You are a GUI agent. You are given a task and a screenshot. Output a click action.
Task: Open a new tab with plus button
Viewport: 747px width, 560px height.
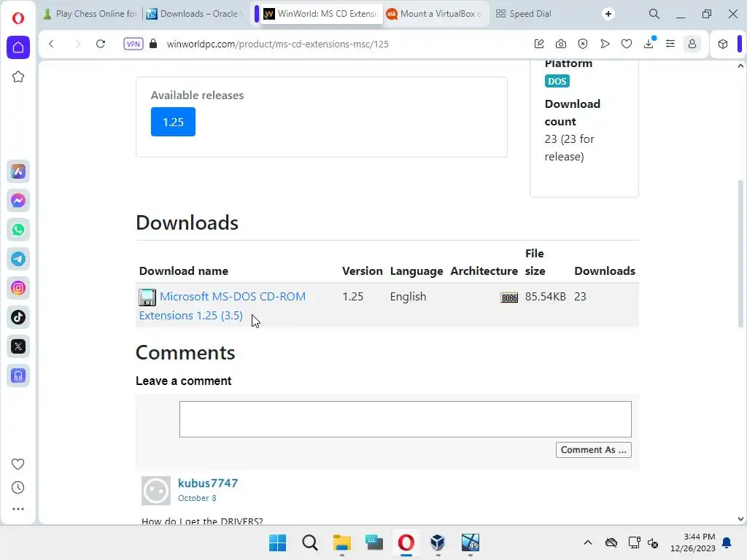pyautogui.click(x=608, y=14)
